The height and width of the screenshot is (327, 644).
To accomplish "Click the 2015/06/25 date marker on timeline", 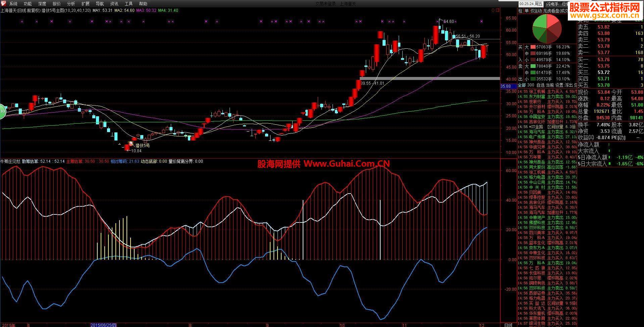I will [x=104, y=325].
